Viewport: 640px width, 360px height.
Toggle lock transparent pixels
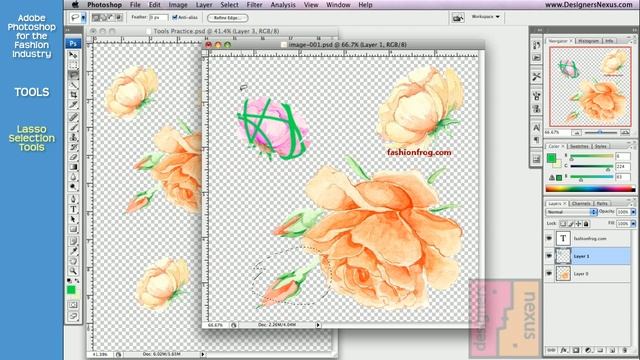click(x=563, y=224)
